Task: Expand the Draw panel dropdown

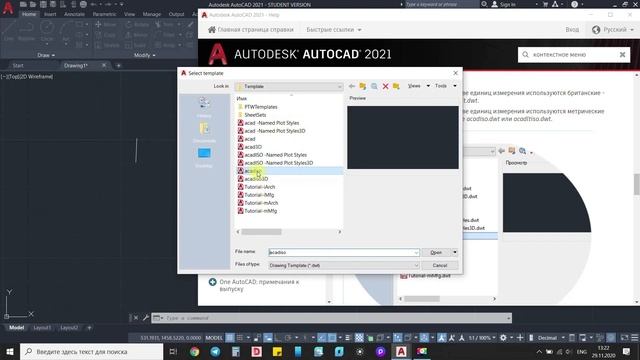Action: point(46,55)
